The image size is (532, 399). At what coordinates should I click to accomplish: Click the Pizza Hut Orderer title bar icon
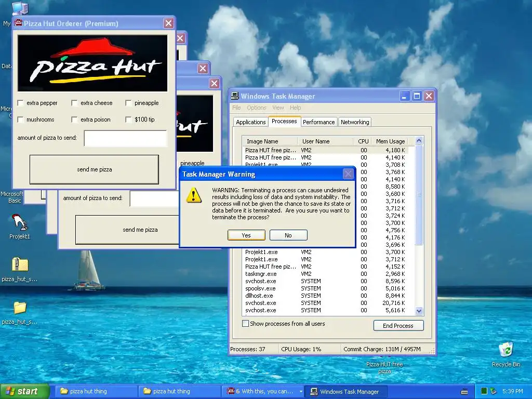click(18, 23)
